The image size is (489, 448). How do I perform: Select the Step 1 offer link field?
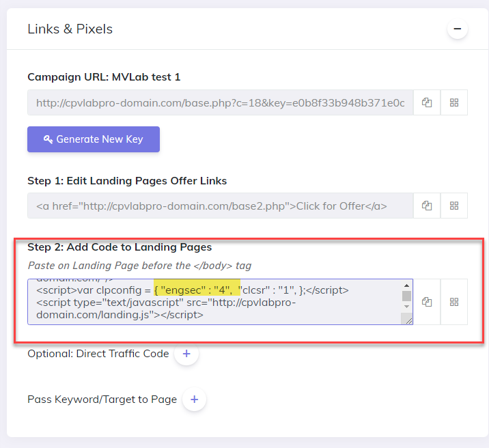click(220, 206)
